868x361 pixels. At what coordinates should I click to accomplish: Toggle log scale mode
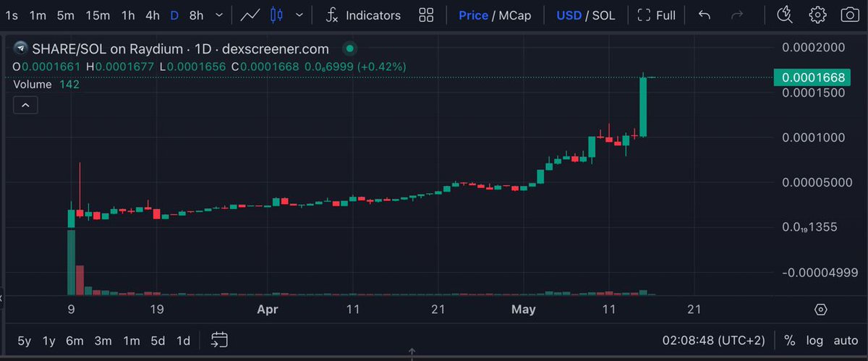tap(814, 340)
